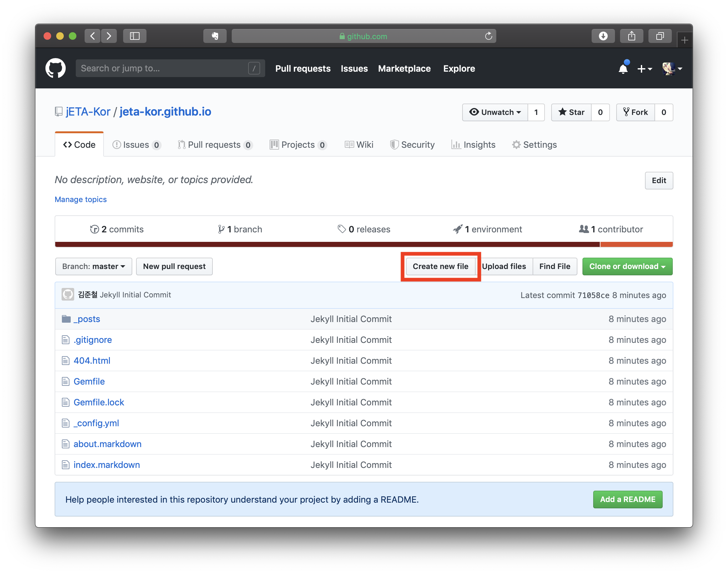The height and width of the screenshot is (574, 728).
Task: Click Add a README button
Action: 628,499
